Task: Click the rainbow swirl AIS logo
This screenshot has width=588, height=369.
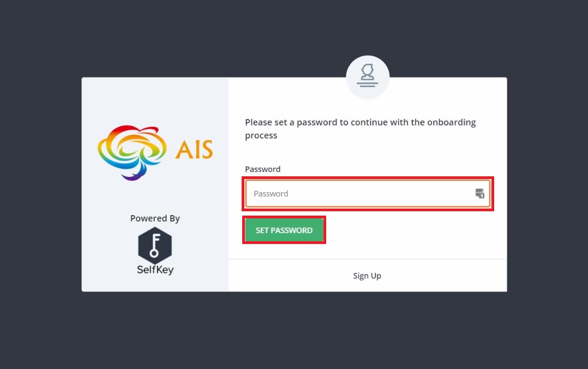Action: (x=132, y=152)
